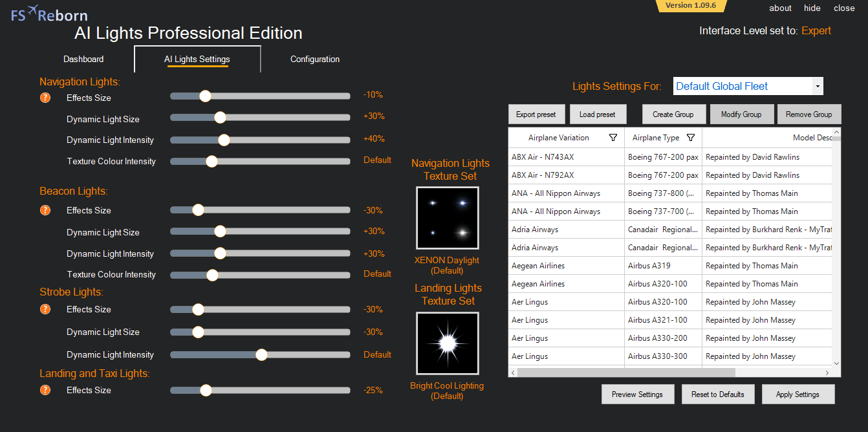Click Beacon Dynamic Light Size slider handle

click(x=220, y=231)
